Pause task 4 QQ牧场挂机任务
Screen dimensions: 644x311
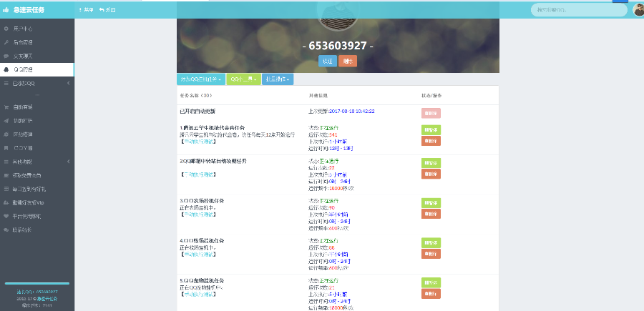tap(431, 242)
